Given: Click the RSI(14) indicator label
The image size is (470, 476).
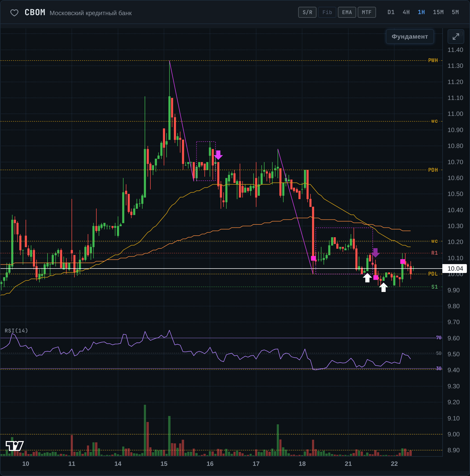Looking at the screenshot, I should point(16,331).
